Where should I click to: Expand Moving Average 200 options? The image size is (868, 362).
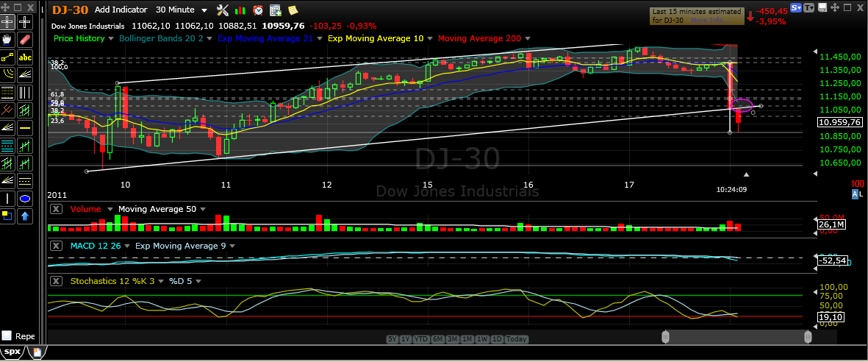527,39
